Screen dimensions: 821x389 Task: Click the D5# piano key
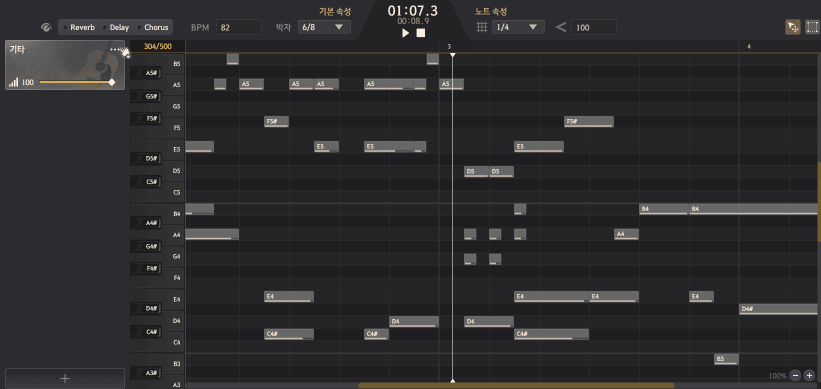[x=146, y=158]
